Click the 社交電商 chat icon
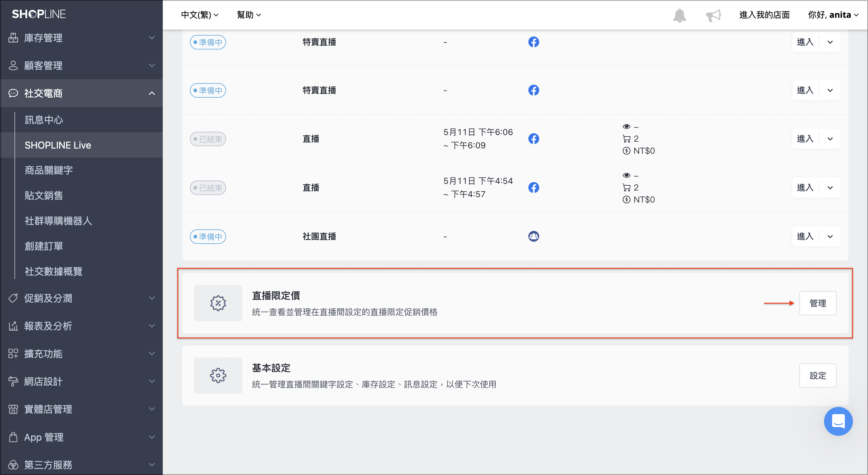This screenshot has width=868, height=475. point(13,93)
